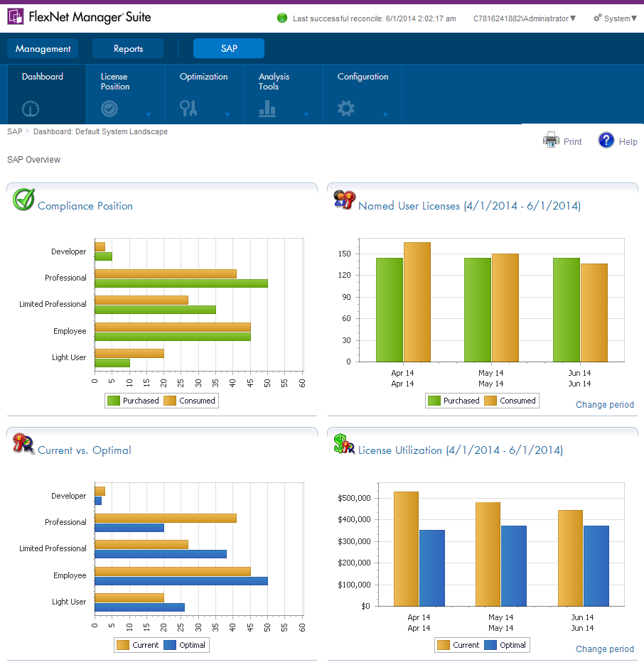The image size is (644, 667).
Task: Open the System menu dropdown
Action: [615, 18]
